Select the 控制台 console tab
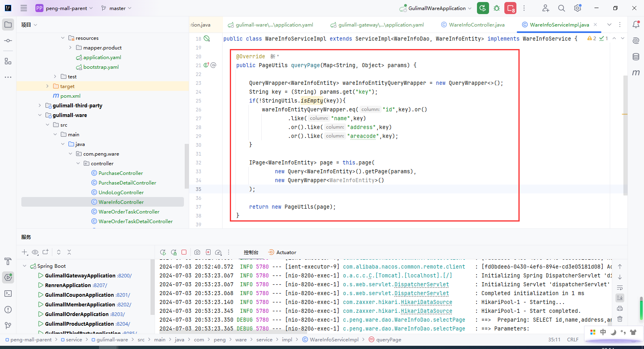644x349 pixels. [251, 253]
